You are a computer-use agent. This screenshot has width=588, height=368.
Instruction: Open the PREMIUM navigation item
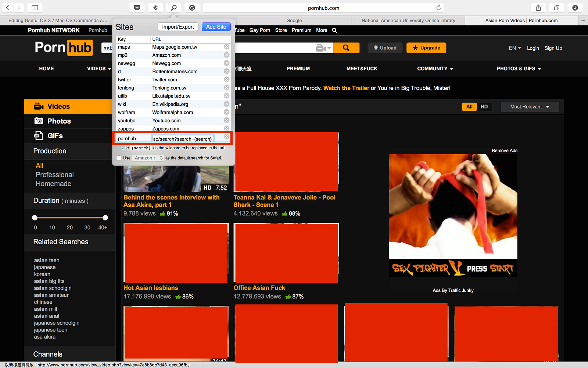pyautogui.click(x=298, y=68)
